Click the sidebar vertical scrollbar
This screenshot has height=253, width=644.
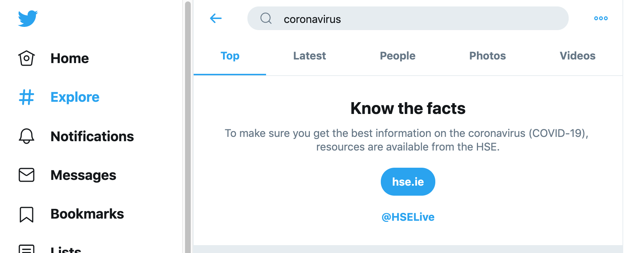[188, 126]
